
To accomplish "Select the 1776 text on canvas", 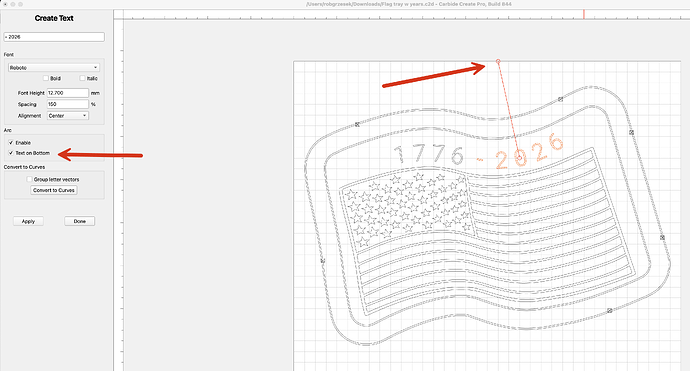I will 429,154.
